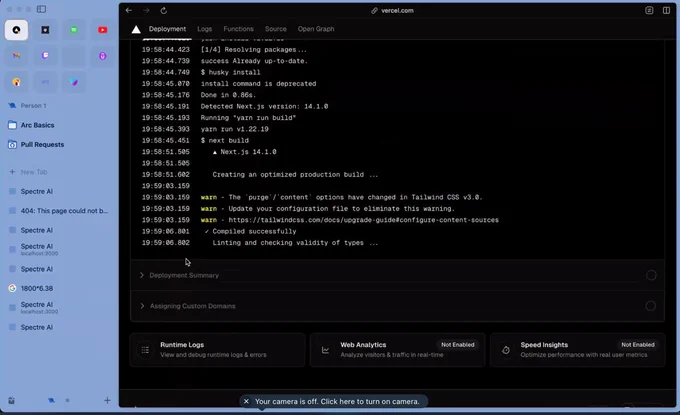Click the Deployment Summary status circle
The height and width of the screenshot is (415, 680).
(x=651, y=275)
